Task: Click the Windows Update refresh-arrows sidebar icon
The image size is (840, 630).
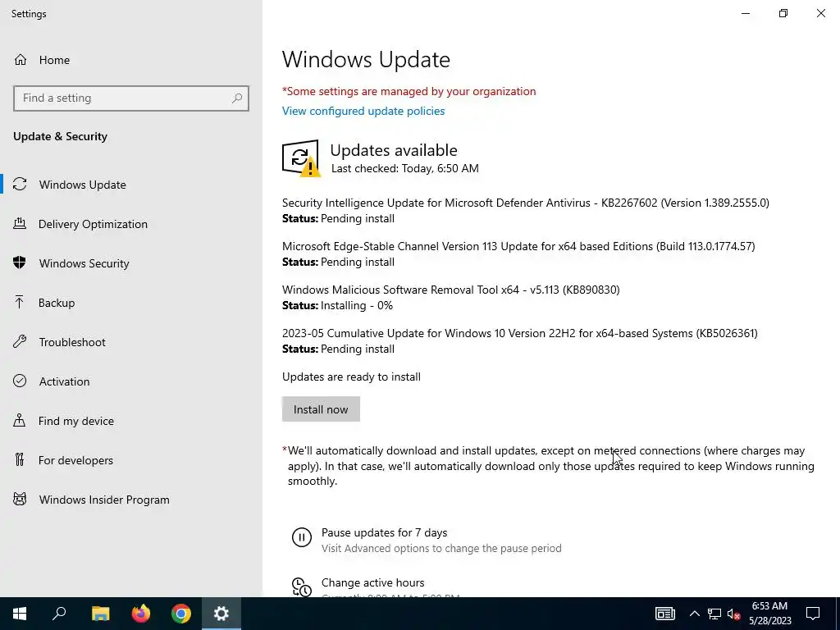Action: pyautogui.click(x=20, y=185)
